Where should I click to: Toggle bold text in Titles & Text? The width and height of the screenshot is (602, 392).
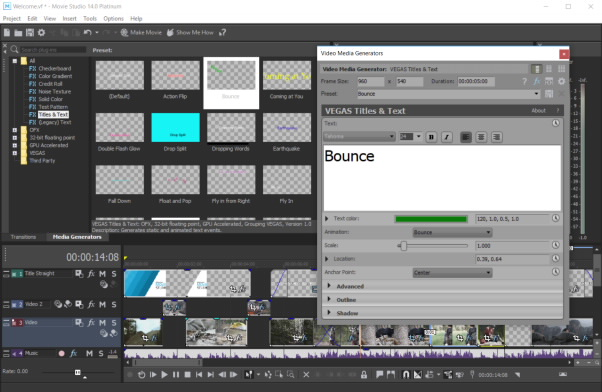[x=431, y=137]
